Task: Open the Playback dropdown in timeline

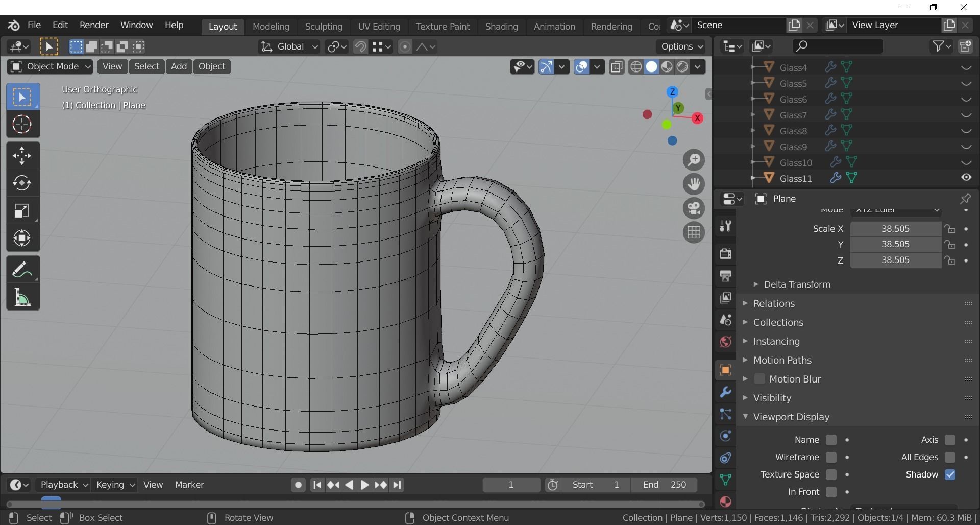Action: coord(64,485)
